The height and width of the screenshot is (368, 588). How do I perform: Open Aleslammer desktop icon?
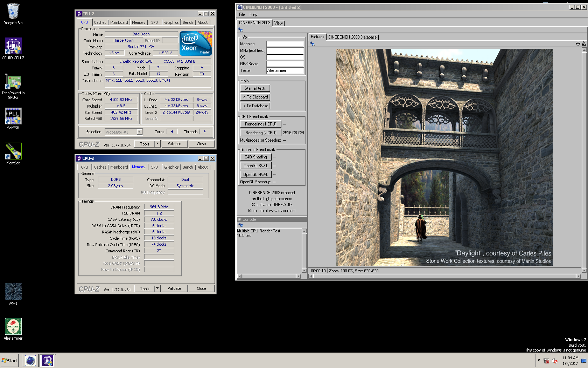pos(13,329)
